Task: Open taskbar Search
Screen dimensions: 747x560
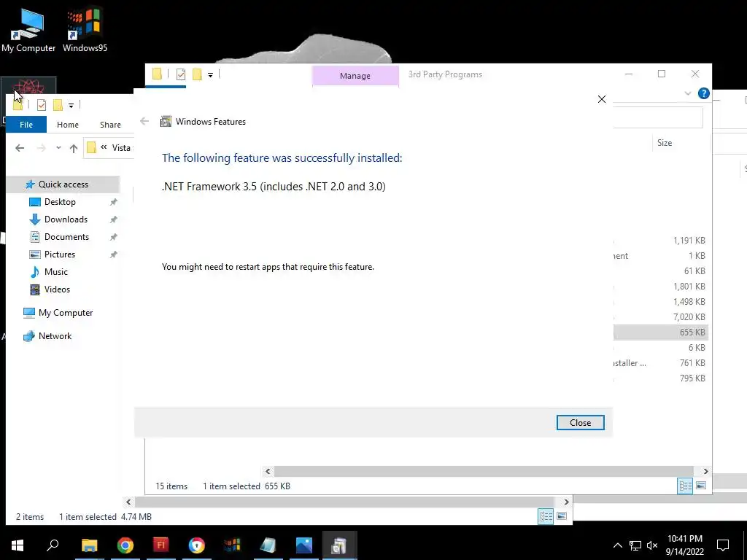Action: 53,545
